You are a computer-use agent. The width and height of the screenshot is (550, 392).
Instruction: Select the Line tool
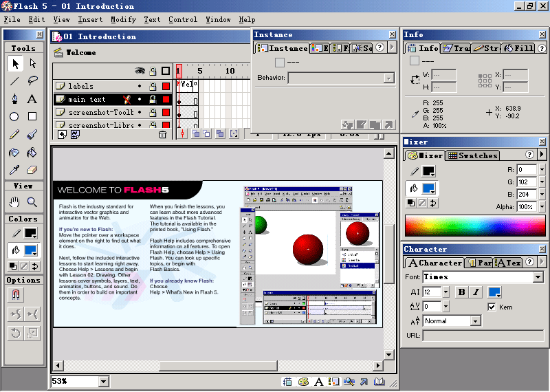(14, 81)
